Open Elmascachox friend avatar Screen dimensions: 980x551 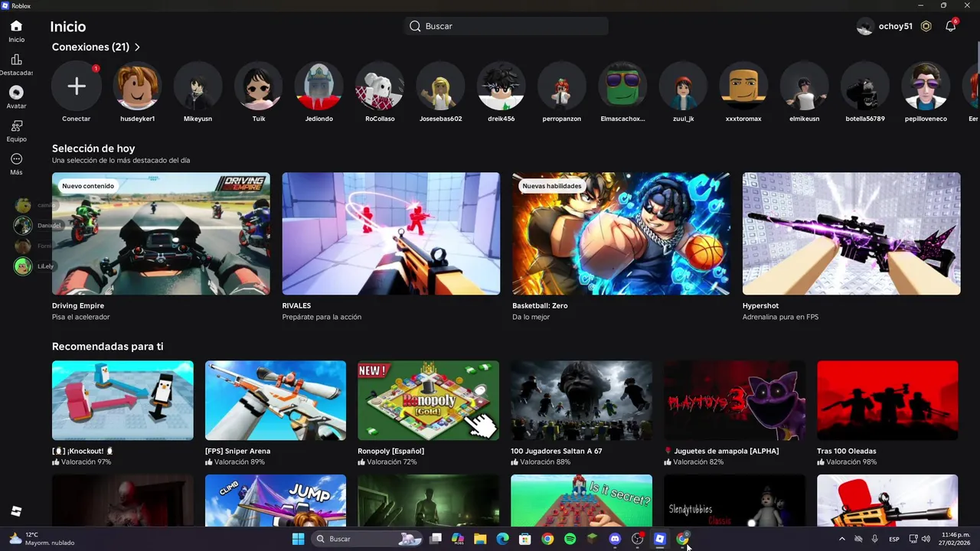pyautogui.click(x=623, y=86)
